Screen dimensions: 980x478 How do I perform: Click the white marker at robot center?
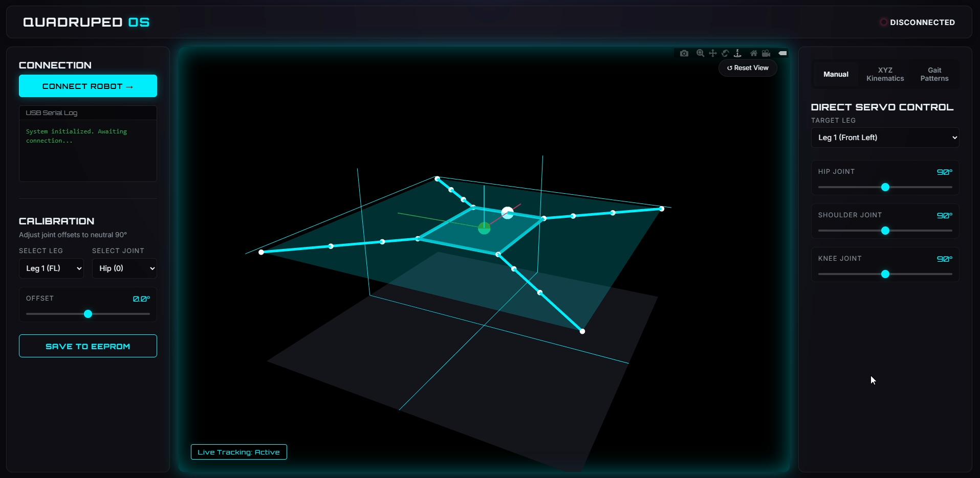[508, 213]
